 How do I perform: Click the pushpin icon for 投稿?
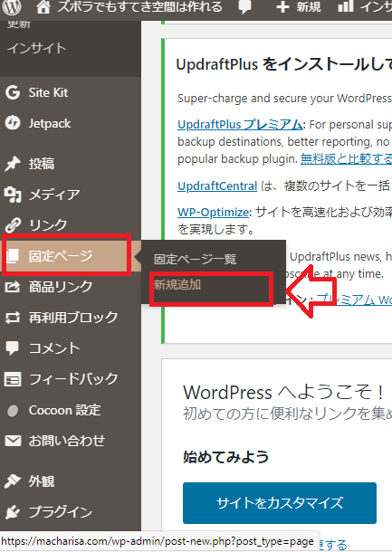click(x=13, y=164)
